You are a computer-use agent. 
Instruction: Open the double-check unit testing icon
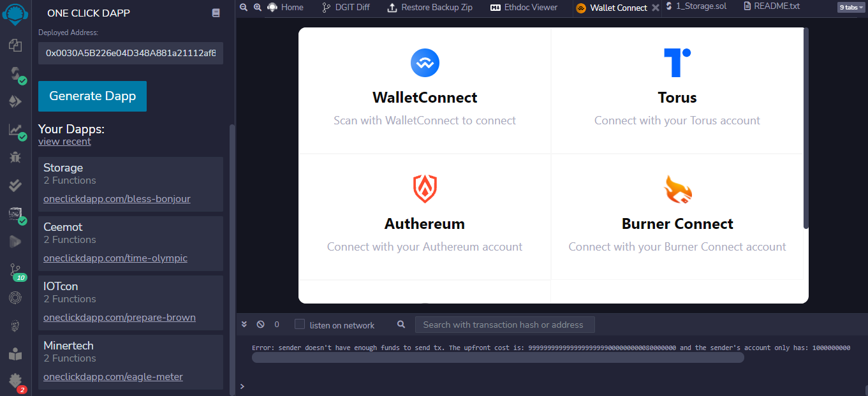coord(15,186)
